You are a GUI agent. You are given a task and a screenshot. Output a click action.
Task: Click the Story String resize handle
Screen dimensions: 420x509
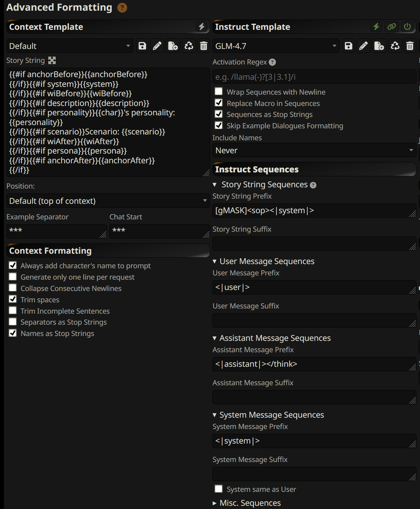click(x=206, y=173)
